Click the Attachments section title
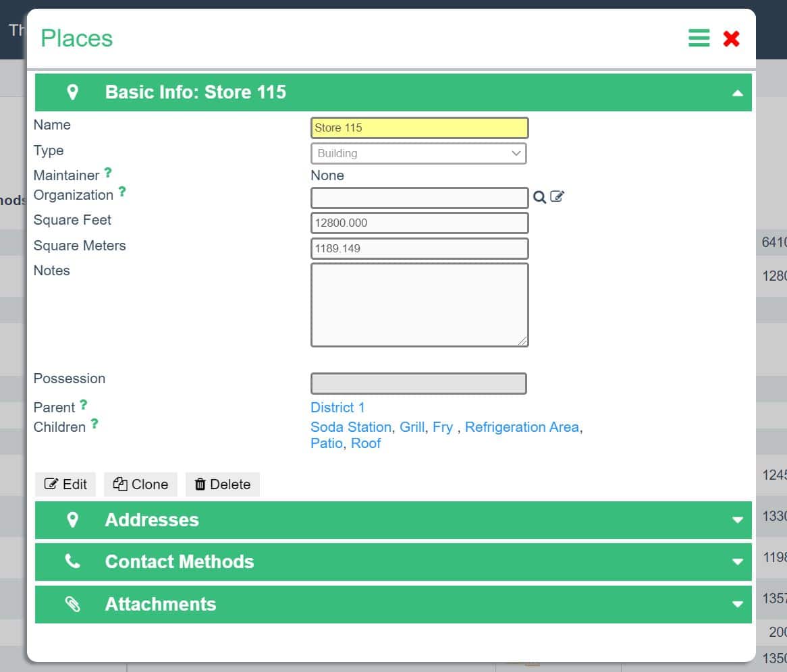The width and height of the screenshot is (787, 672). click(161, 605)
